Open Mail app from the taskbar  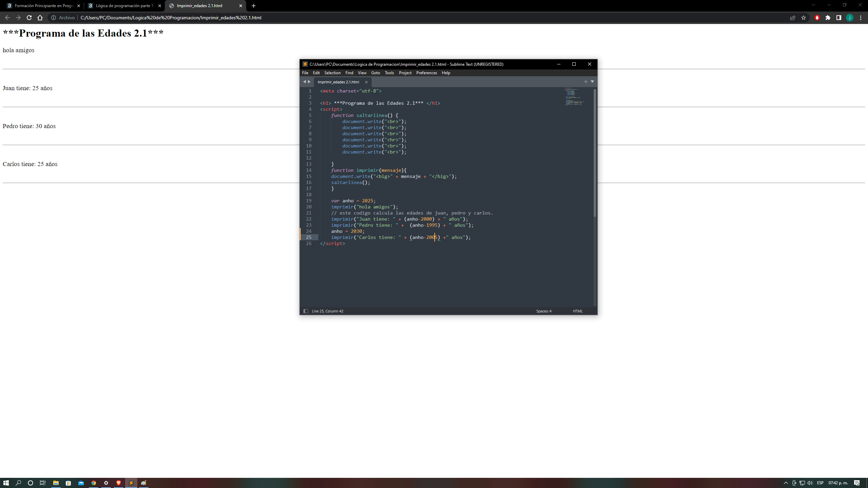pyautogui.click(x=81, y=483)
